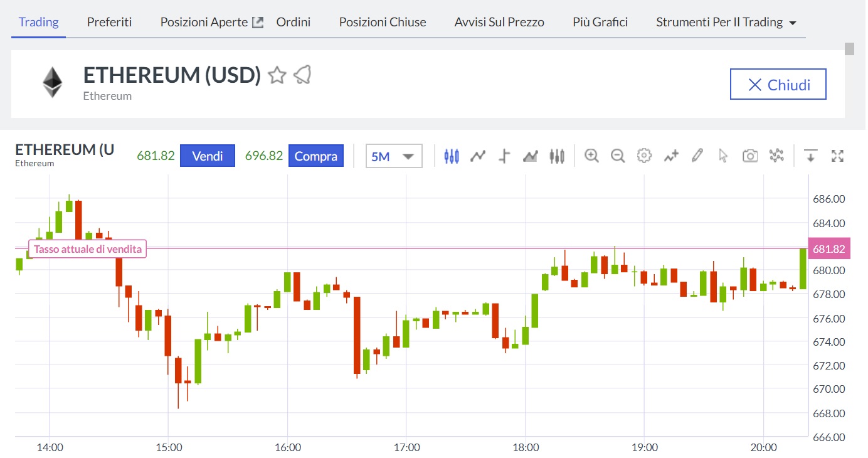Switch to area (mountain) chart type
Image resolution: width=868 pixels, height=458 pixels.
tap(531, 156)
